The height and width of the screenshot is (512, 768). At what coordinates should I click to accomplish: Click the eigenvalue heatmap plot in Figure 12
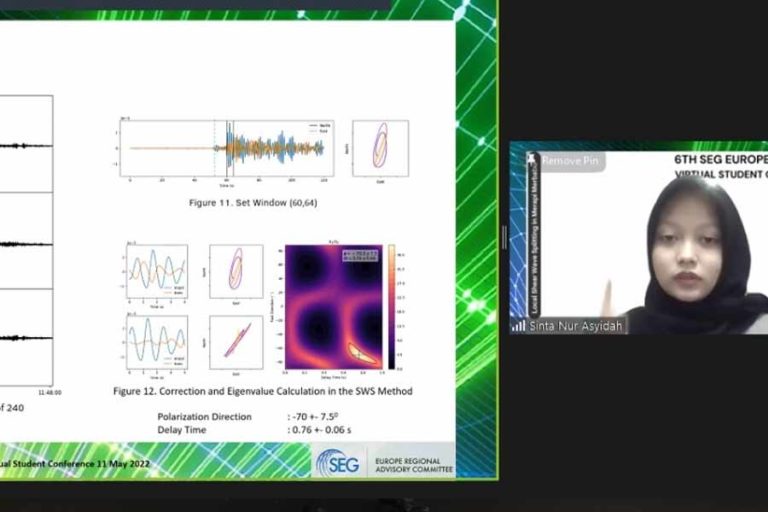pyautogui.click(x=334, y=307)
